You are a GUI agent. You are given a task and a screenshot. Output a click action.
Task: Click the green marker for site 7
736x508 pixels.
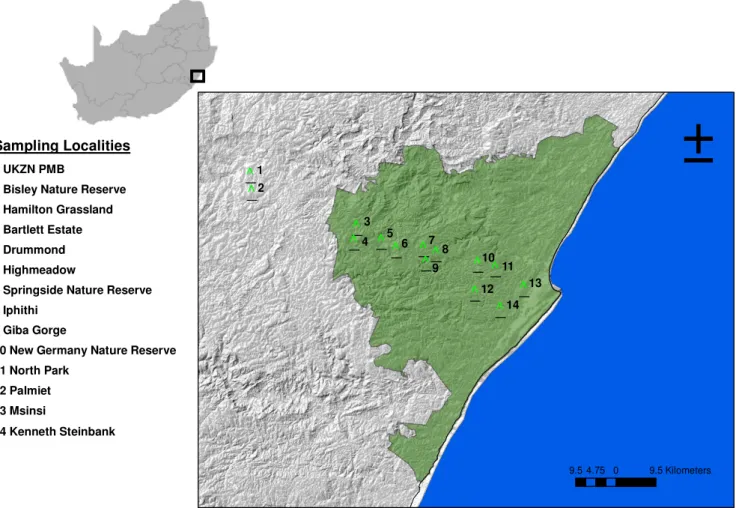(423, 245)
